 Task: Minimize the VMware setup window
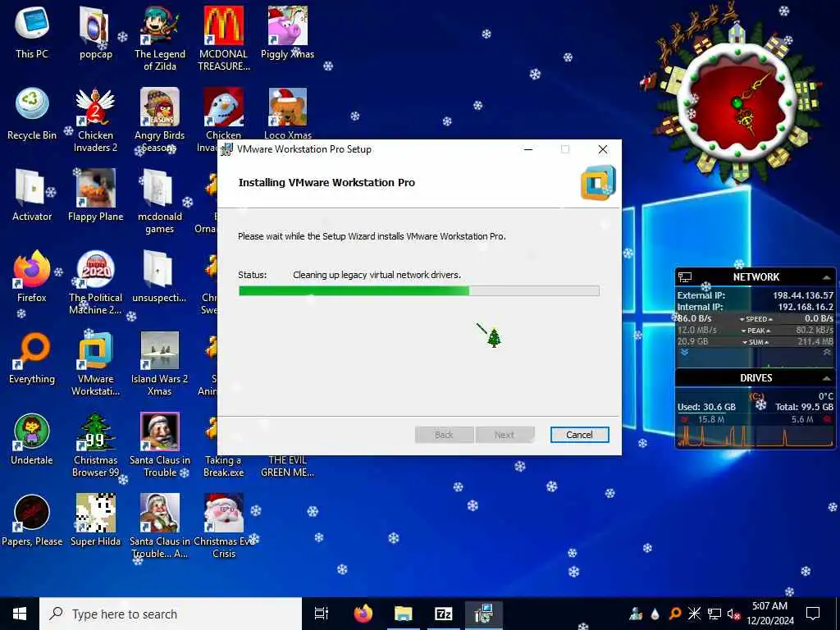pos(528,149)
